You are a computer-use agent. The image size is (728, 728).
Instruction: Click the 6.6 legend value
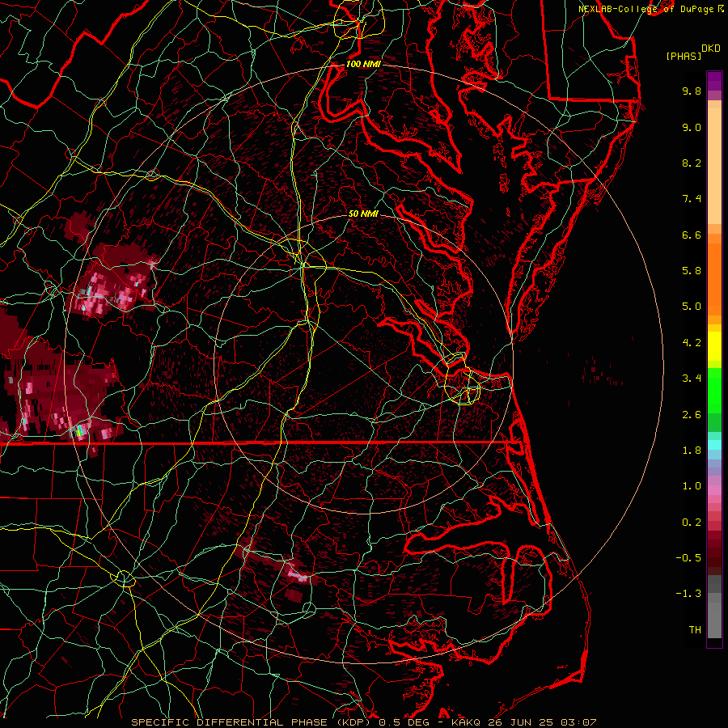(692, 235)
